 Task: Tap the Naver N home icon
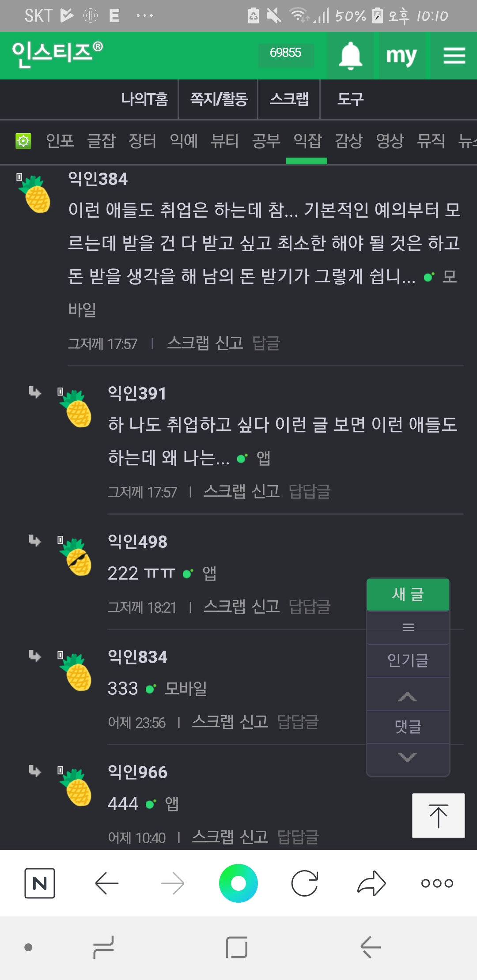(40, 883)
